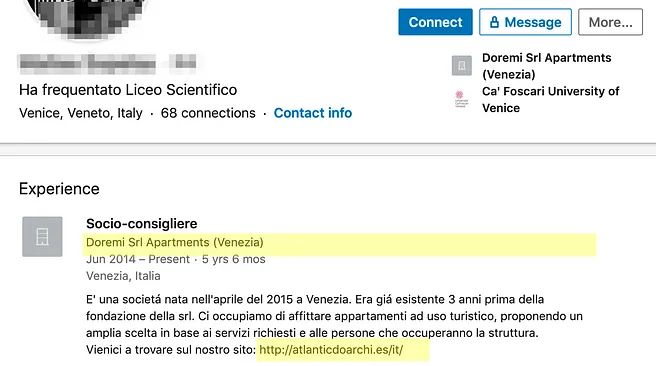Click highlighted Doremi Srl Apartments company name
This screenshot has width=656, height=366.
coord(174,243)
